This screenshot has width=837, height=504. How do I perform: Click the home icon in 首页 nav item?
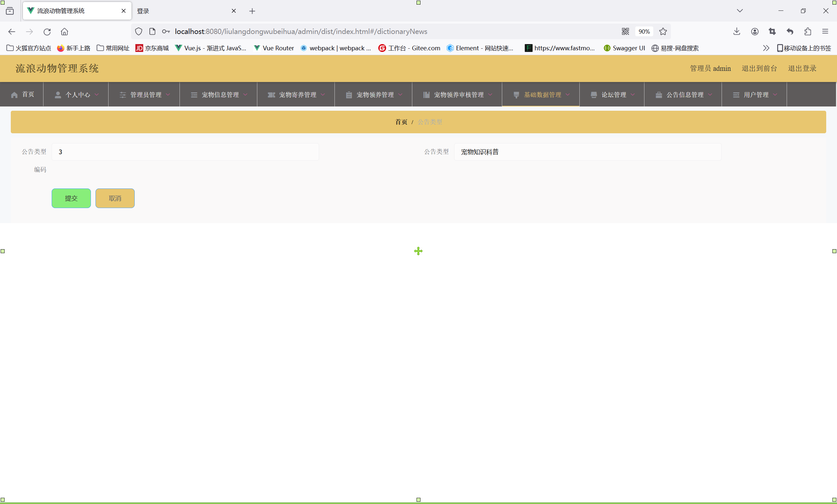[14, 95]
